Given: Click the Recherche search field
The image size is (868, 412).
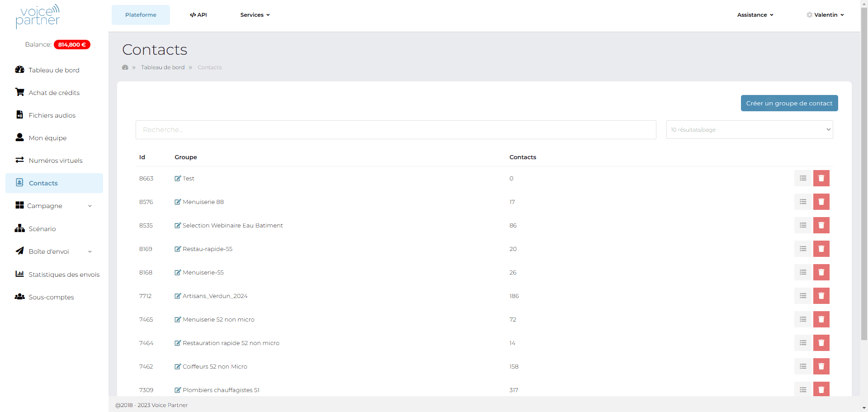Looking at the screenshot, I should tap(396, 130).
